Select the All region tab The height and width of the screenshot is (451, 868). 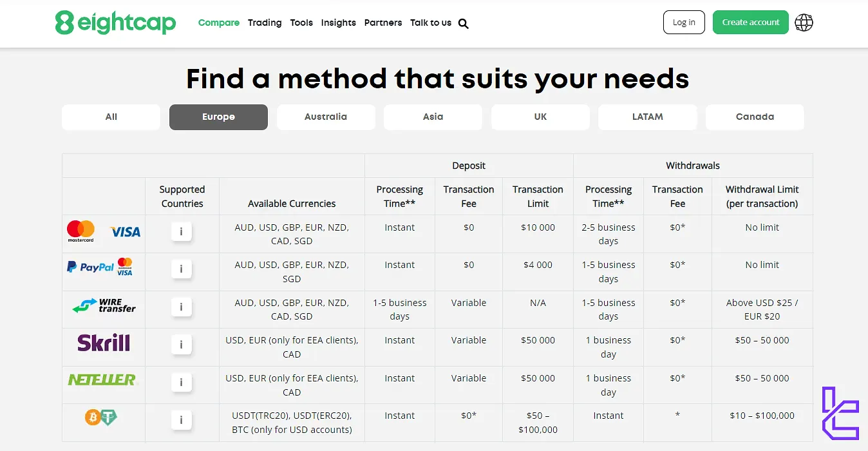(x=111, y=117)
